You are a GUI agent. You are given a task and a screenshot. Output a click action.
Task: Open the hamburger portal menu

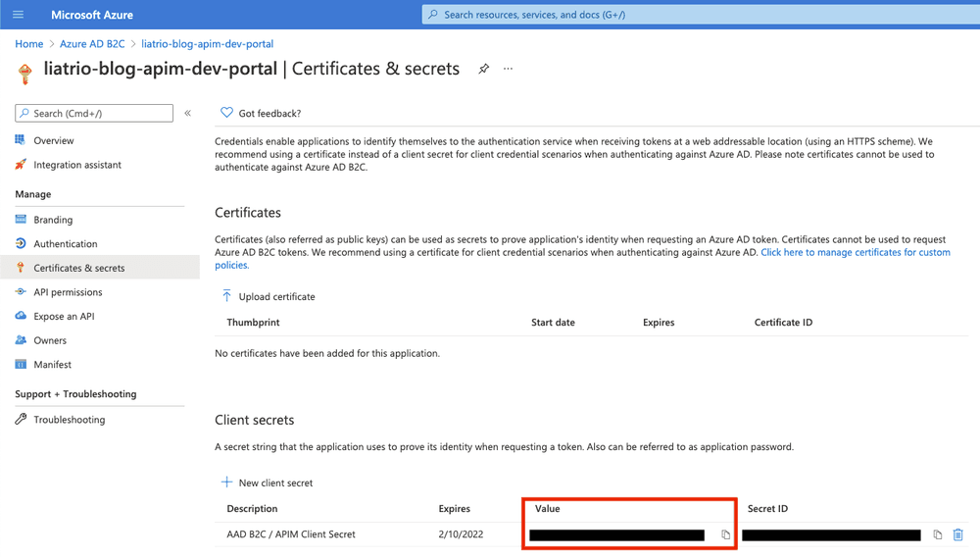[x=18, y=15]
